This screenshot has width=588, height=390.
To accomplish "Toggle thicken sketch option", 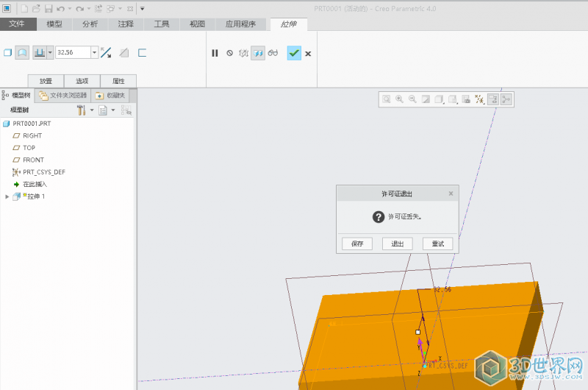I will click(142, 52).
